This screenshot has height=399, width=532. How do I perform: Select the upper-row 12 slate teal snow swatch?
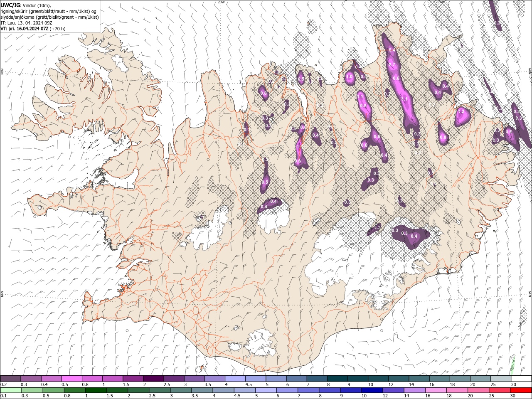pos(399,378)
